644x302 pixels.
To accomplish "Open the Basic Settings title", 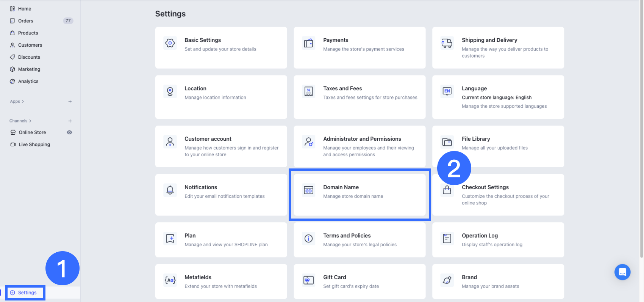I will pos(203,40).
